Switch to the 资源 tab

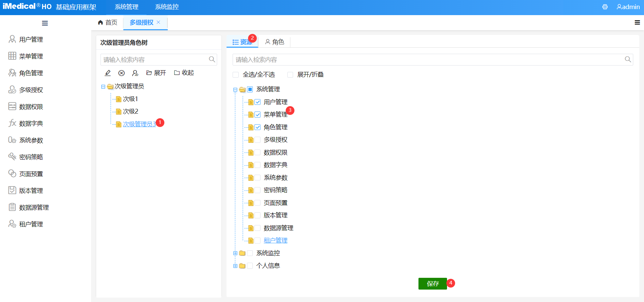pyautogui.click(x=242, y=42)
